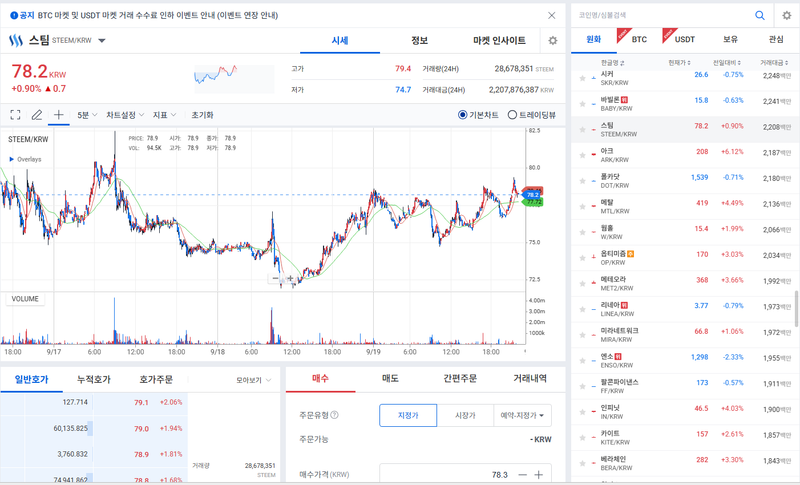The height and width of the screenshot is (485, 800).
Task: Favorite the 옵티미즘 OP/KRW star
Action: (x=582, y=258)
